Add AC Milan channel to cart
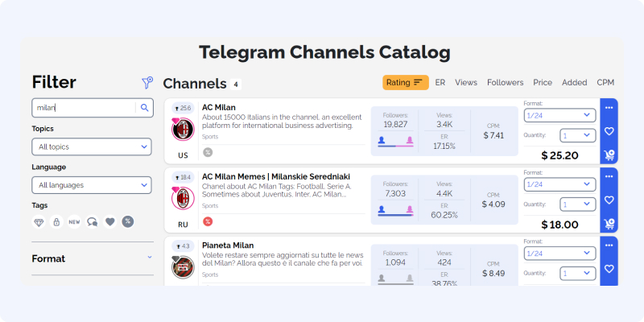644x322 pixels. tap(609, 155)
